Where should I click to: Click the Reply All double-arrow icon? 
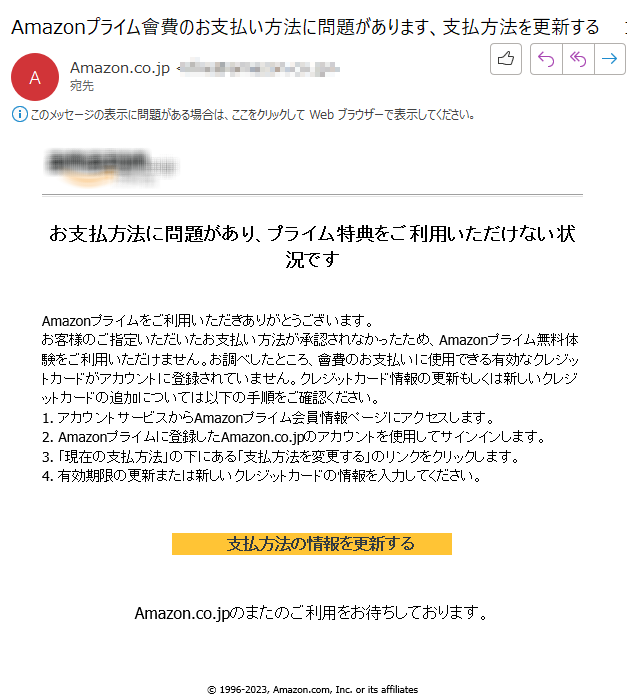pos(578,59)
